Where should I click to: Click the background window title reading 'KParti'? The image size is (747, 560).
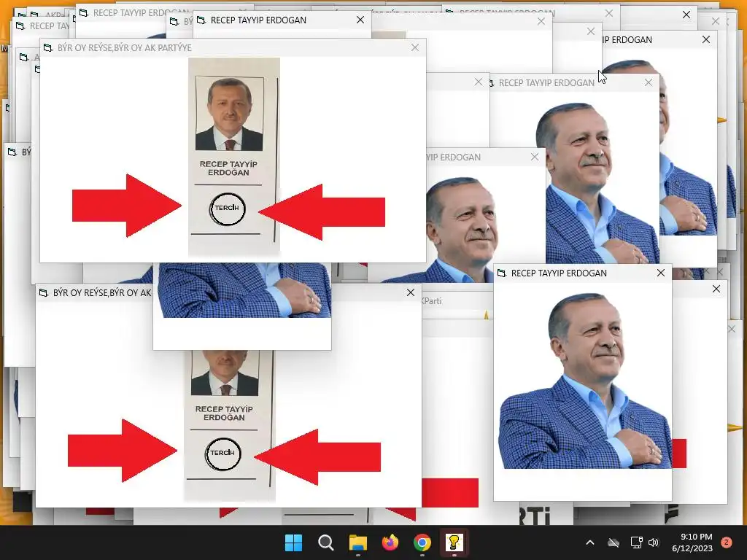432,301
